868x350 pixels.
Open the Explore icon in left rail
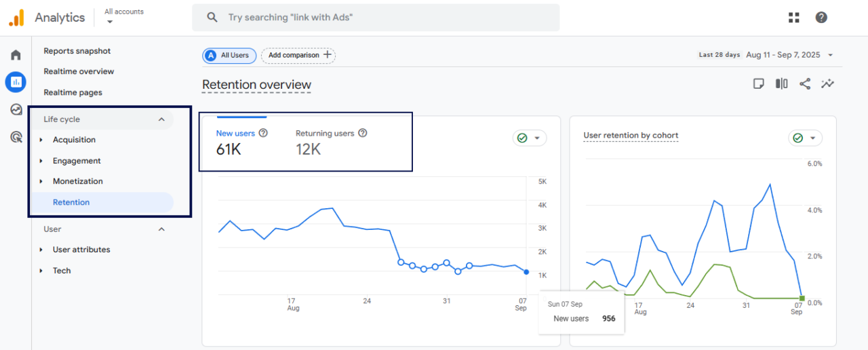pos(16,109)
